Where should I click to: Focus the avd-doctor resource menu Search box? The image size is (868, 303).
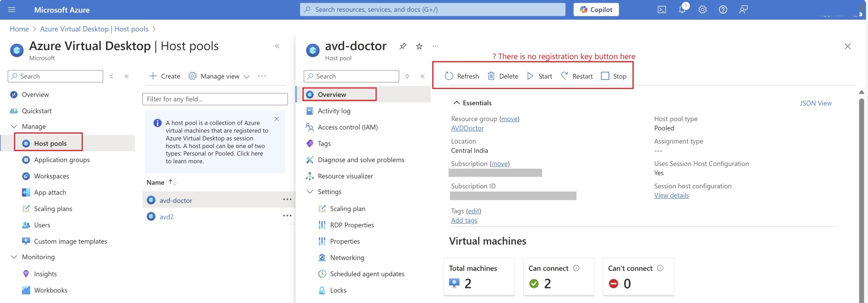pos(351,76)
